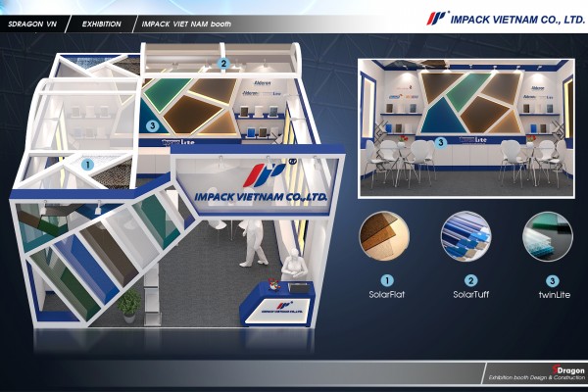The width and height of the screenshot is (588, 392).
Task: Click the twinLite label under the samples
Action: 555,295
